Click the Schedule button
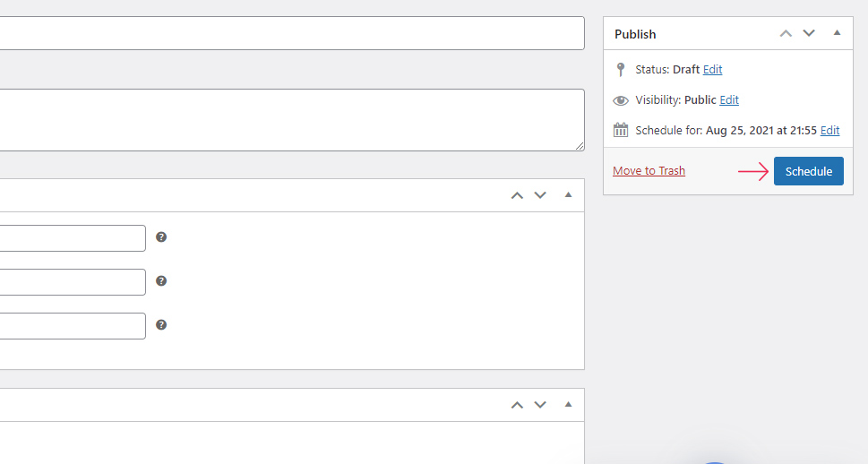This screenshot has width=868, height=464. (808, 171)
